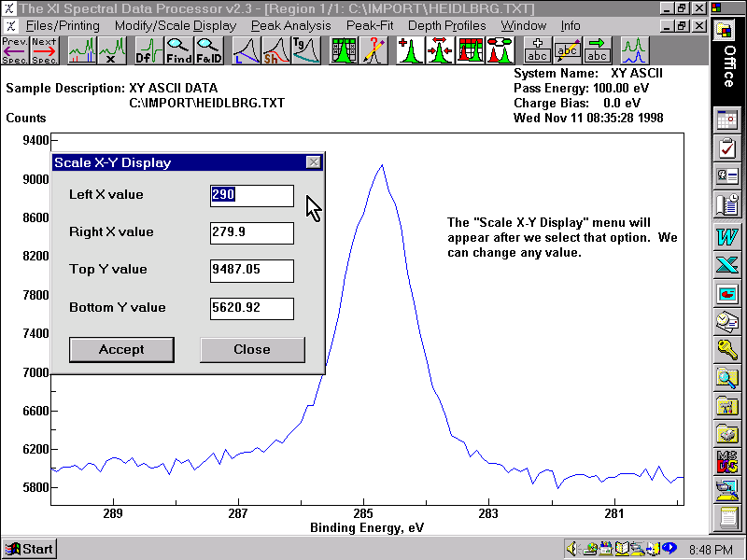Click the Find magnifier toolbar icon

[x=178, y=50]
